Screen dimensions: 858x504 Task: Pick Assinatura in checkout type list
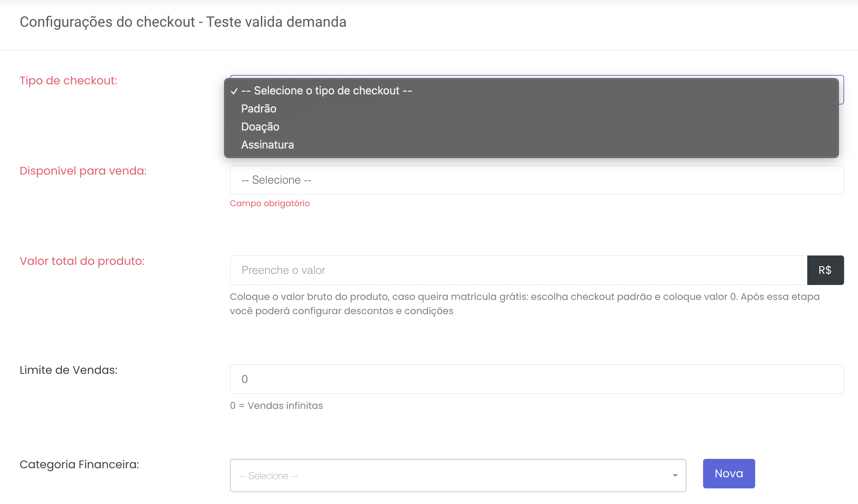click(x=267, y=145)
